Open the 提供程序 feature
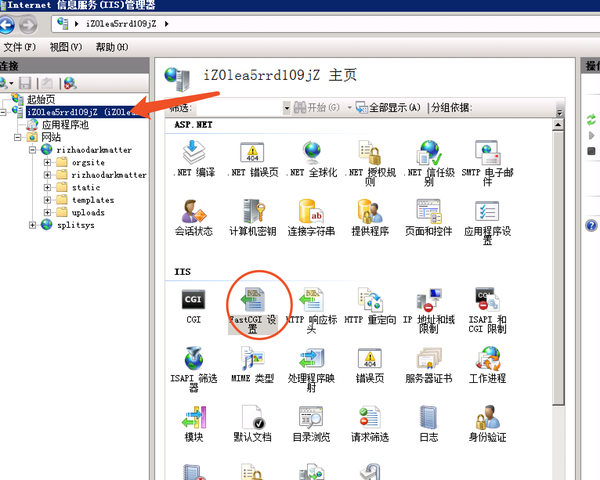 click(370, 217)
